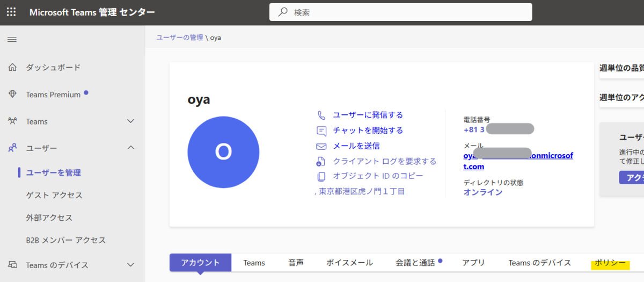
Task: Click the Teams Premium diamond icon
Action: 12,95
